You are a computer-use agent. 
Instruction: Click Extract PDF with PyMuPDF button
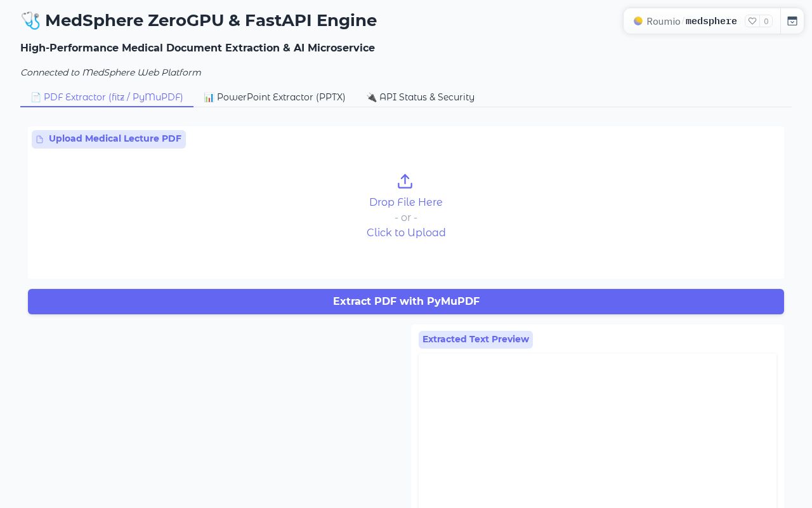406,302
